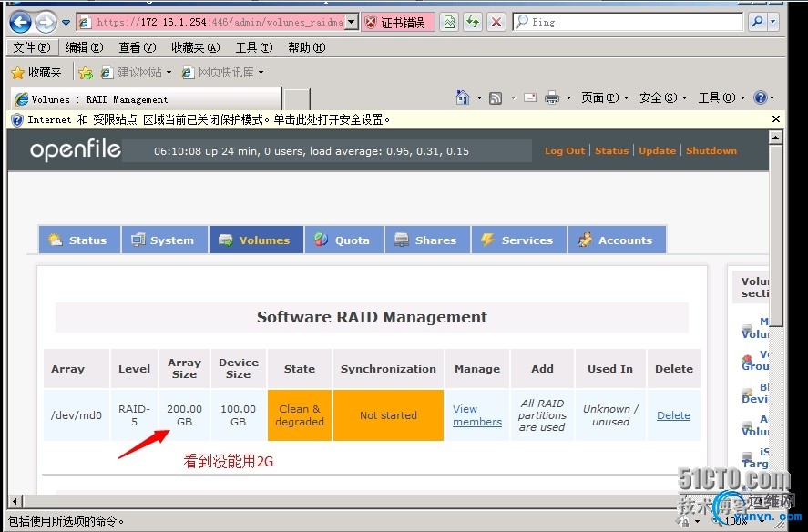The width and height of the screenshot is (808, 532).
Task: Click the vertical scrollbar up arrow
Action: pos(775,138)
